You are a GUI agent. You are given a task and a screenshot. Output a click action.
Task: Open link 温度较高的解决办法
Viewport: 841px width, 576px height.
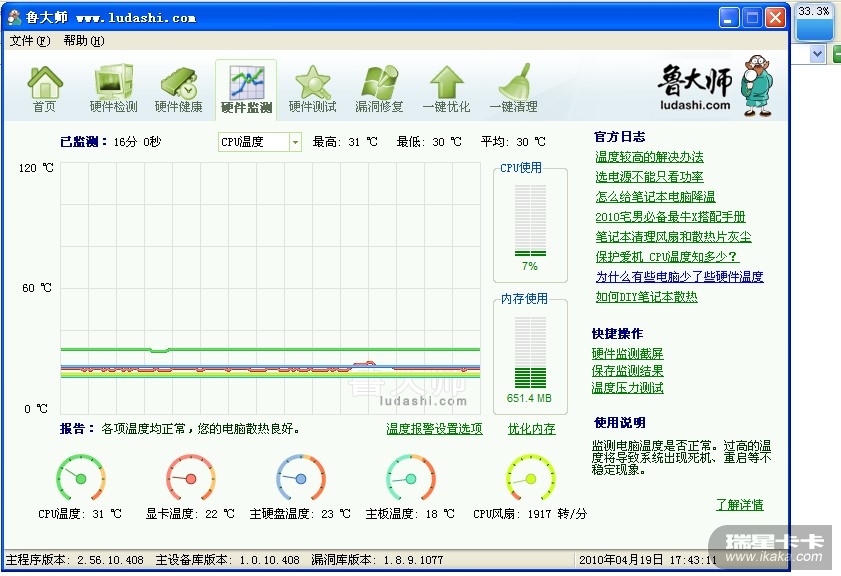coord(649,157)
